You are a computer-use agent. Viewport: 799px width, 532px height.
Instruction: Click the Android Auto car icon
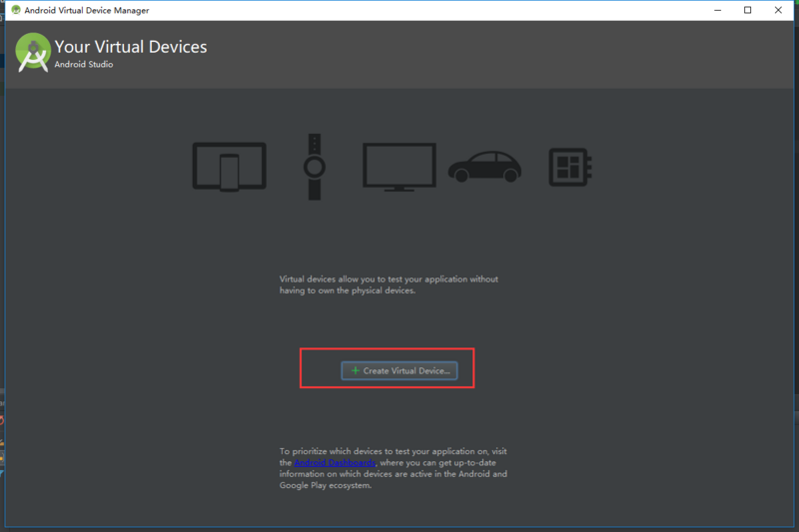coord(484,166)
